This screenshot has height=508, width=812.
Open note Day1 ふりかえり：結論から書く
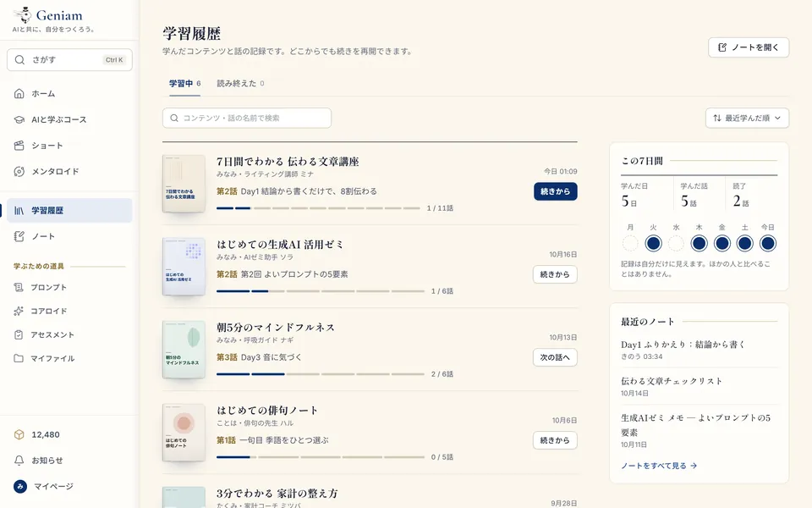683,345
